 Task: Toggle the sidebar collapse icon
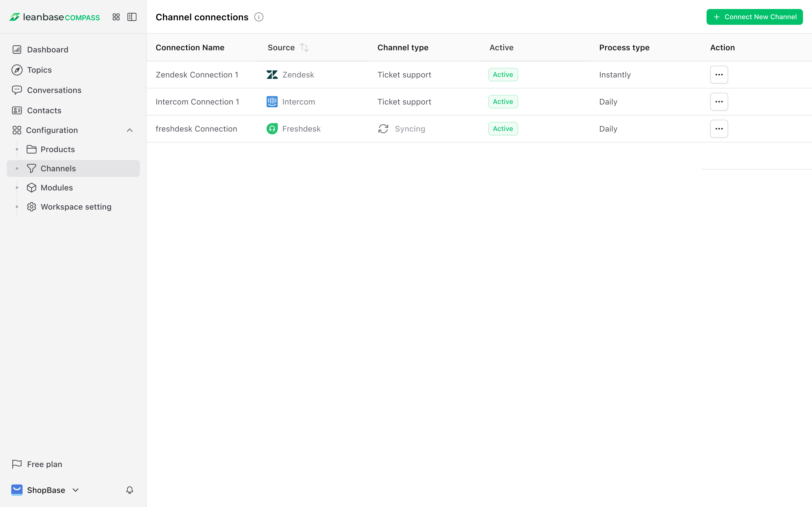click(132, 17)
